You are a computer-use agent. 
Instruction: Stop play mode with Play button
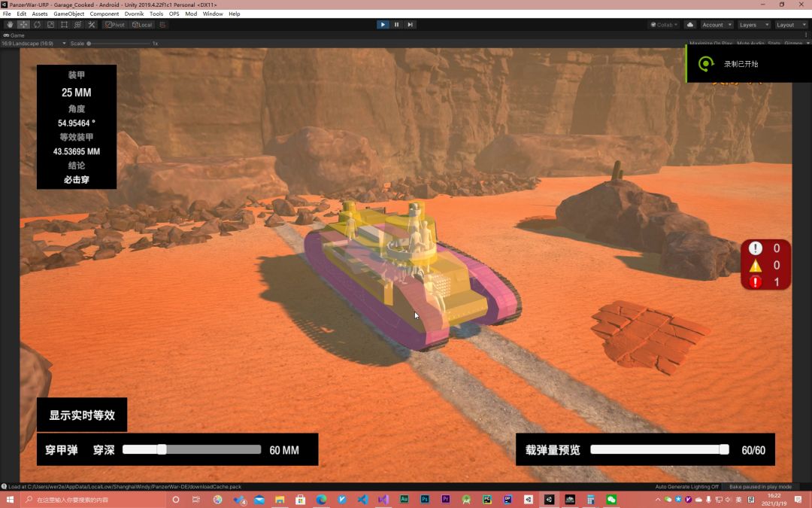383,25
